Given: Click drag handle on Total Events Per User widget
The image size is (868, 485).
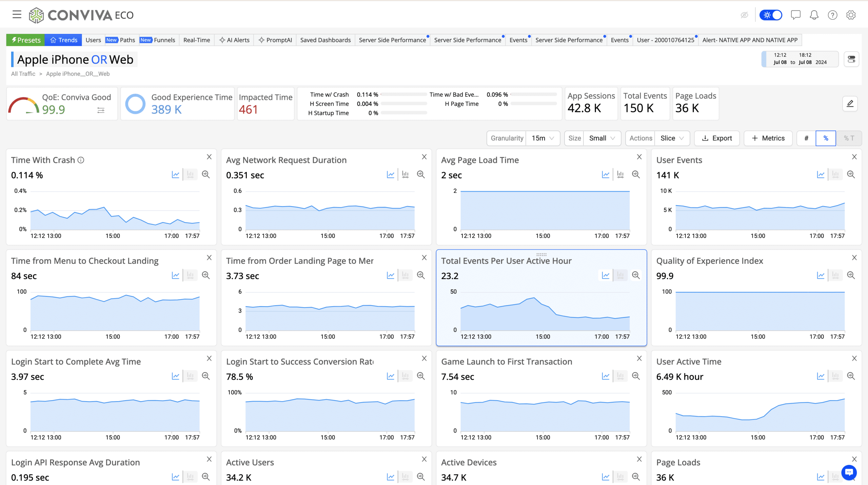Looking at the screenshot, I should pos(541,254).
